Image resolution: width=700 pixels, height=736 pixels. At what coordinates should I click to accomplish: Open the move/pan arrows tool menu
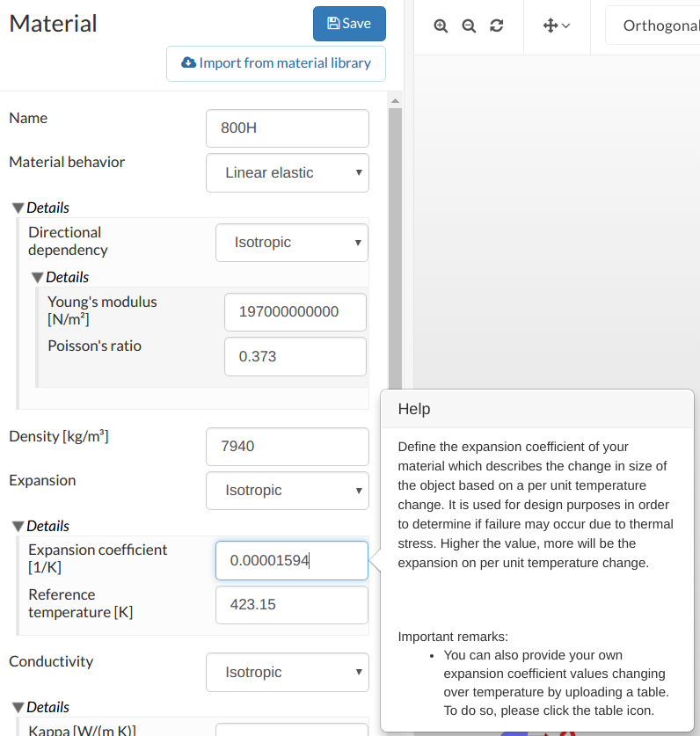click(x=557, y=26)
